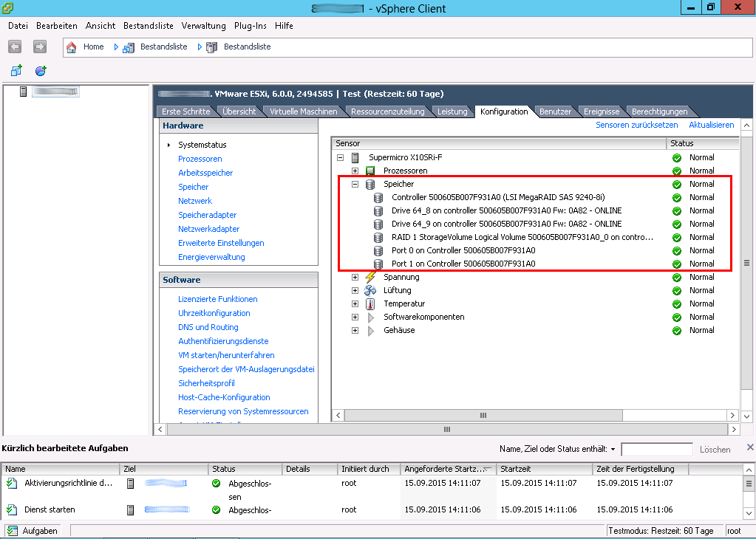Click the Lüftung fan icon
Screen dimensions: 756x539
coord(370,290)
